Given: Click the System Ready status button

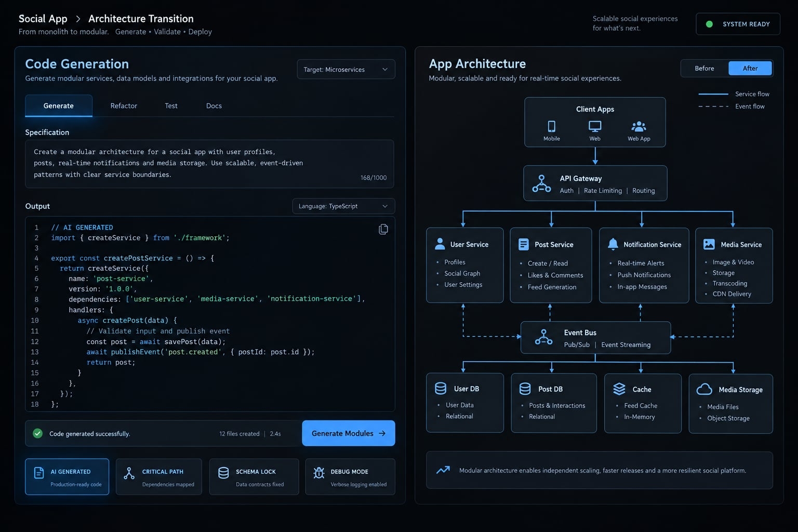Looking at the screenshot, I should click(738, 24).
